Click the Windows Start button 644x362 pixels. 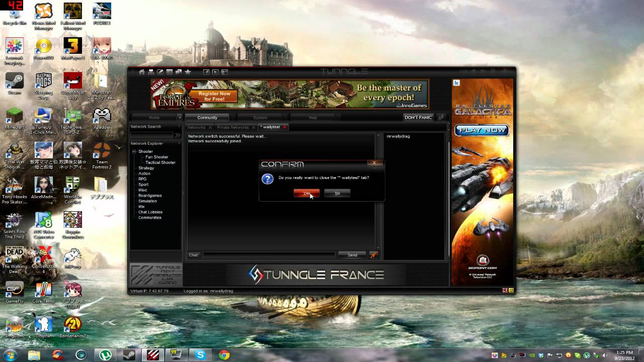click(x=10, y=355)
